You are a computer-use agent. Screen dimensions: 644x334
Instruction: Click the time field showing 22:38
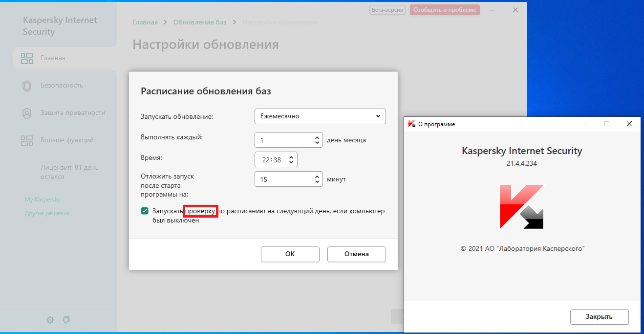276,159
